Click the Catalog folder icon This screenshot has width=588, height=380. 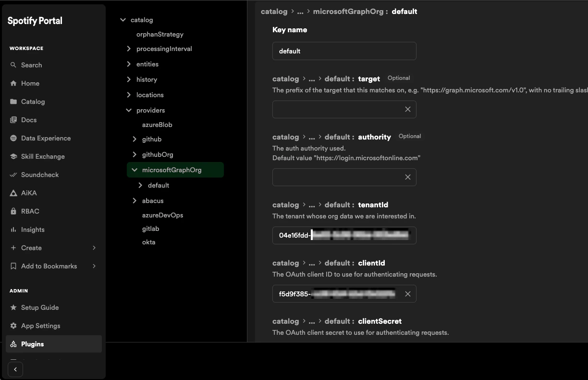pyautogui.click(x=13, y=101)
